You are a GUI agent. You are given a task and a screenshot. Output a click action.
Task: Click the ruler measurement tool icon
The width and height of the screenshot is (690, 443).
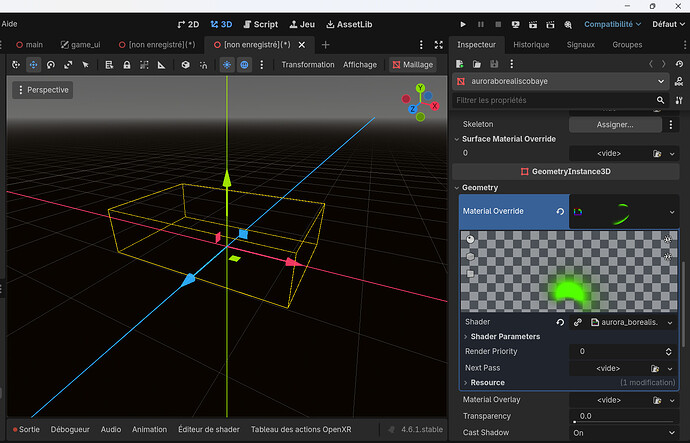[x=161, y=64]
